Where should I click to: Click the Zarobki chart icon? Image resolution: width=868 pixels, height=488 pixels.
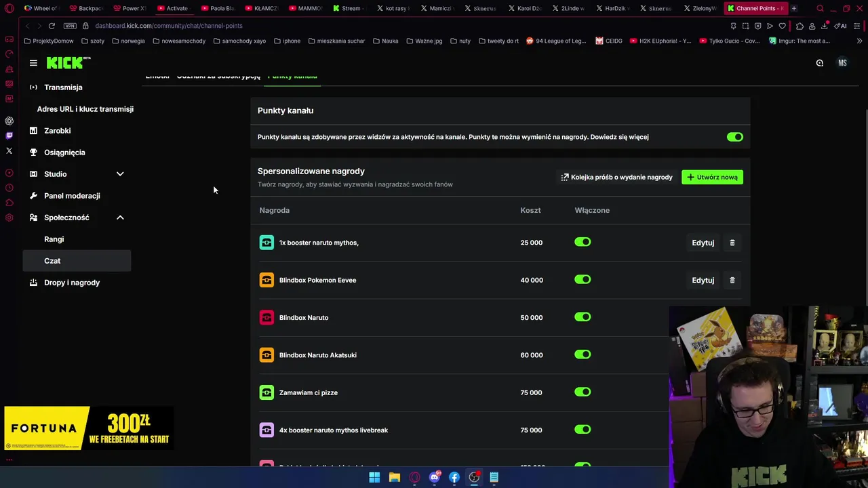point(33,131)
